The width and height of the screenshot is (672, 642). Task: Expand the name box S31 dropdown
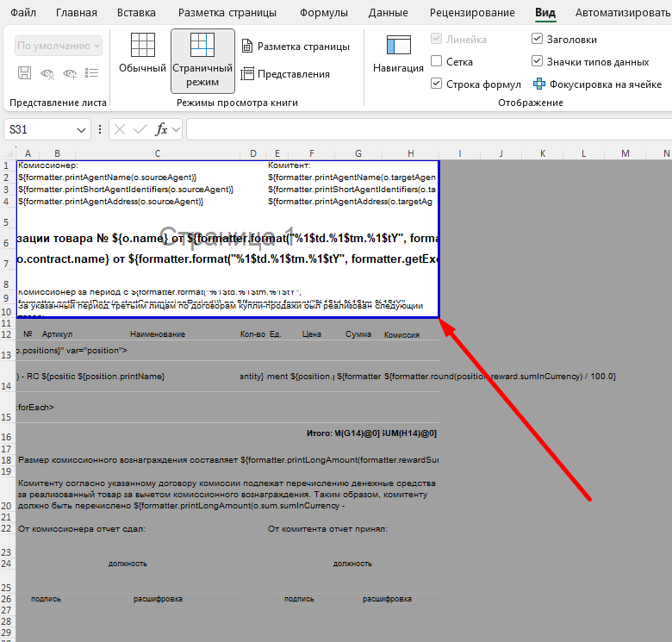pos(81,130)
